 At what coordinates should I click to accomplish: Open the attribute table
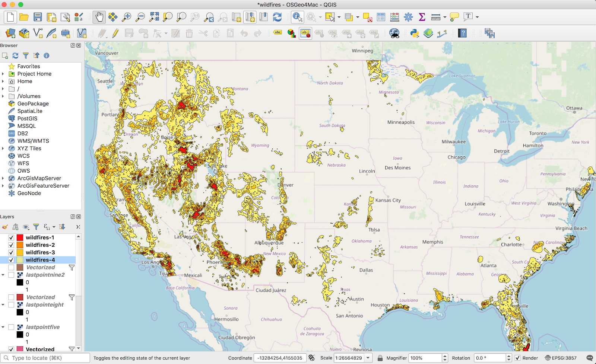point(381,17)
